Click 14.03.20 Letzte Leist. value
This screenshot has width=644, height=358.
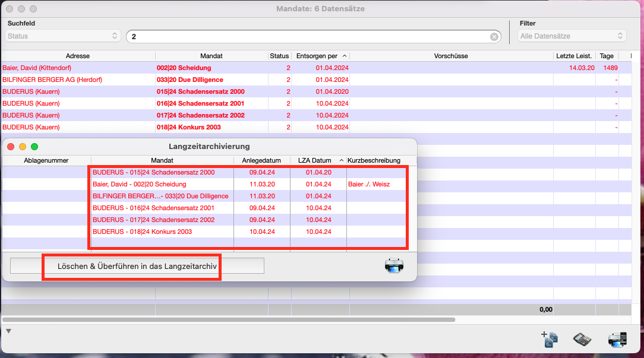(x=582, y=68)
